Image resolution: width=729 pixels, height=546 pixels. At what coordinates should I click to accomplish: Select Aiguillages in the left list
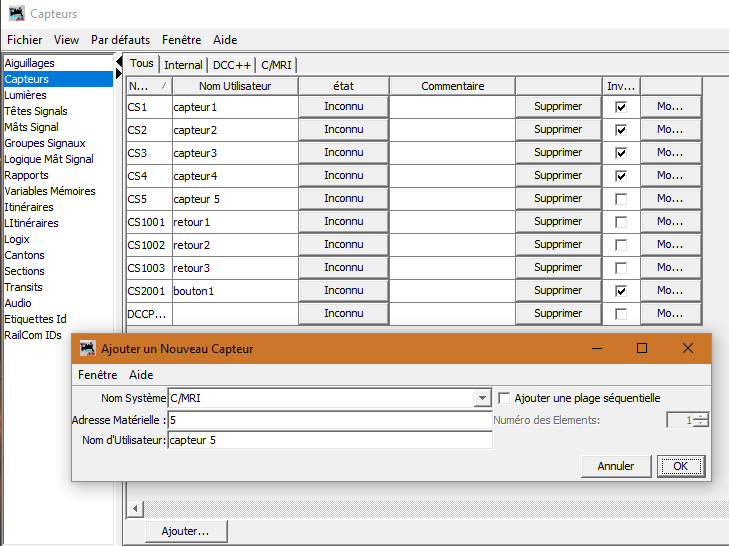[30, 63]
